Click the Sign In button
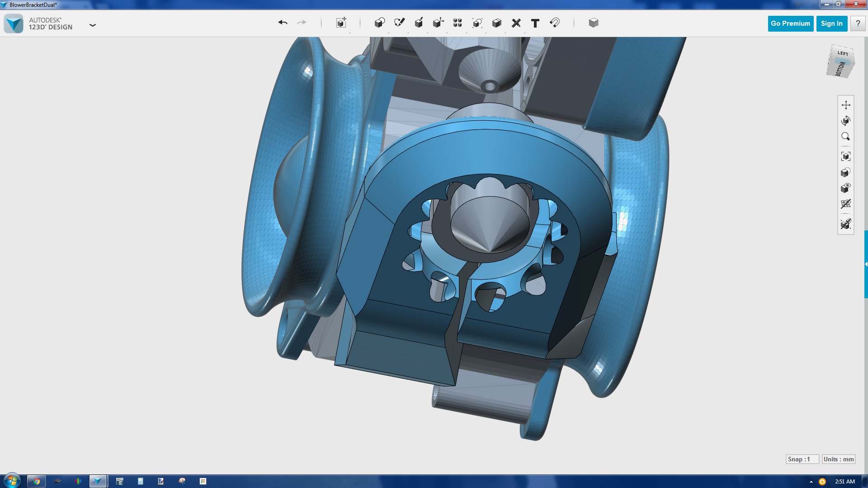 click(x=831, y=23)
